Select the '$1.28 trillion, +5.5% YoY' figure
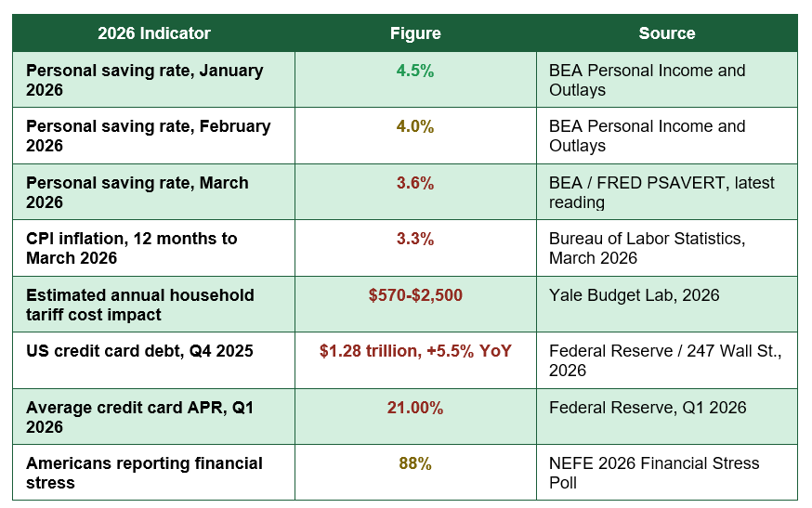 click(415, 350)
